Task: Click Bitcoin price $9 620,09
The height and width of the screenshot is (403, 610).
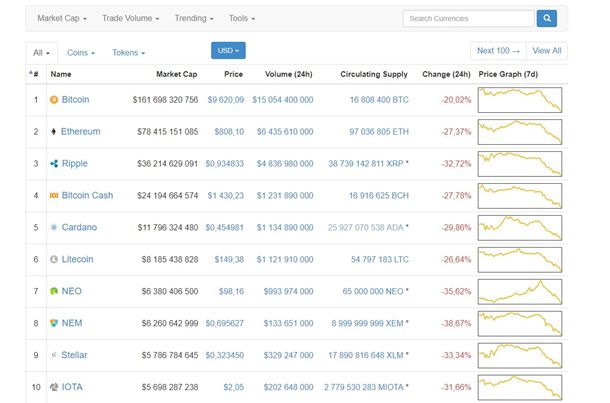Action: tap(226, 100)
